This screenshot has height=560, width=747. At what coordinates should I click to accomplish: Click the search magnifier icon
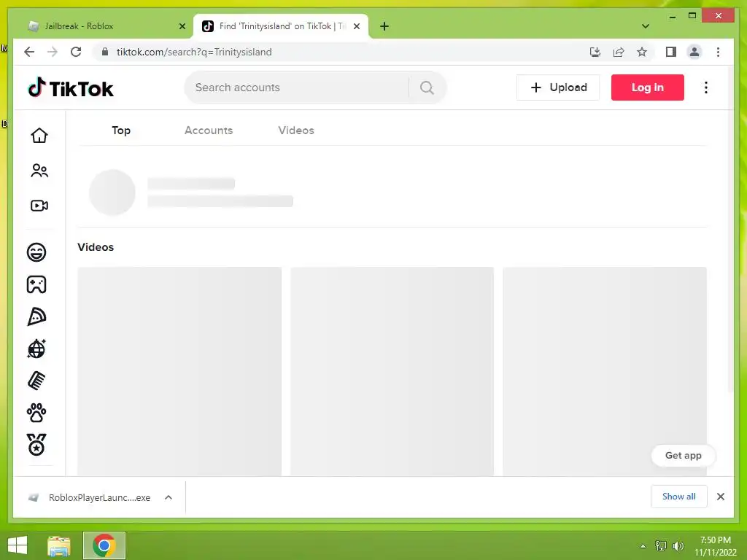[x=427, y=87]
